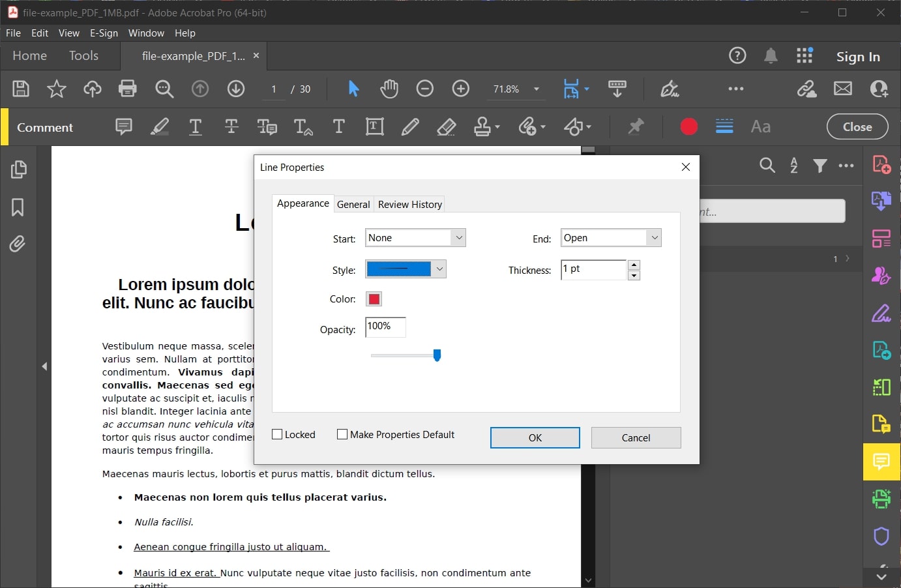Viewport: 901px width, 588px height.
Task: Confirm line properties with OK
Action: 535,437
